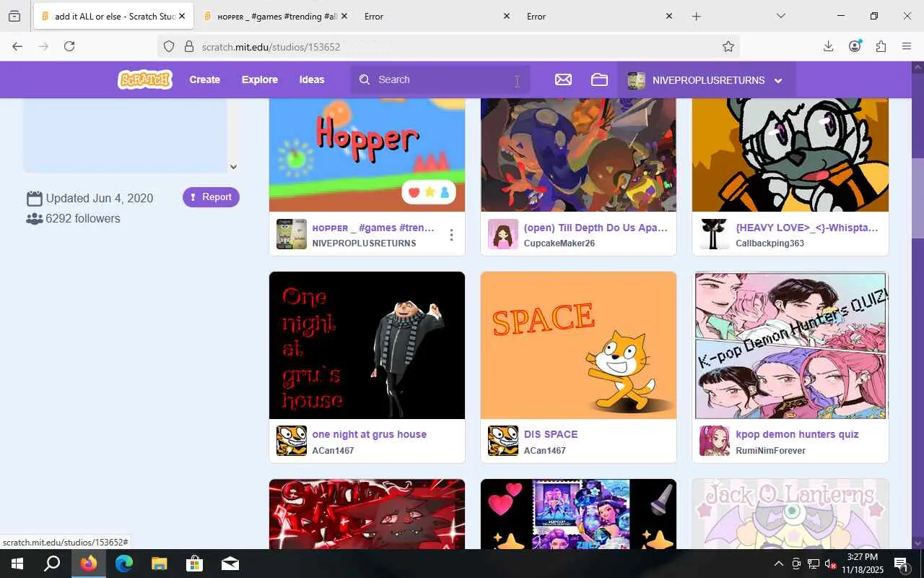924x578 pixels.
Task: Reload the page with refresh icon
Action: [x=69, y=46]
